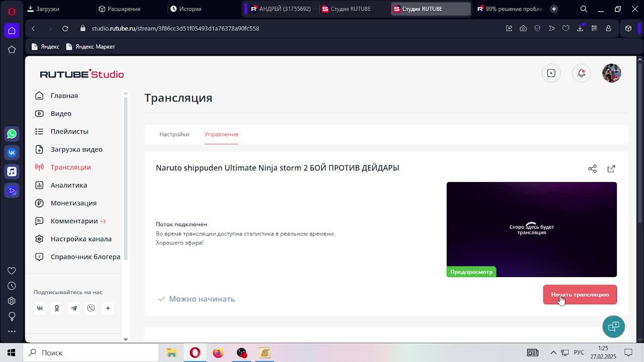Show hidden tray icons chevron
644x362 pixels.
tap(553, 353)
